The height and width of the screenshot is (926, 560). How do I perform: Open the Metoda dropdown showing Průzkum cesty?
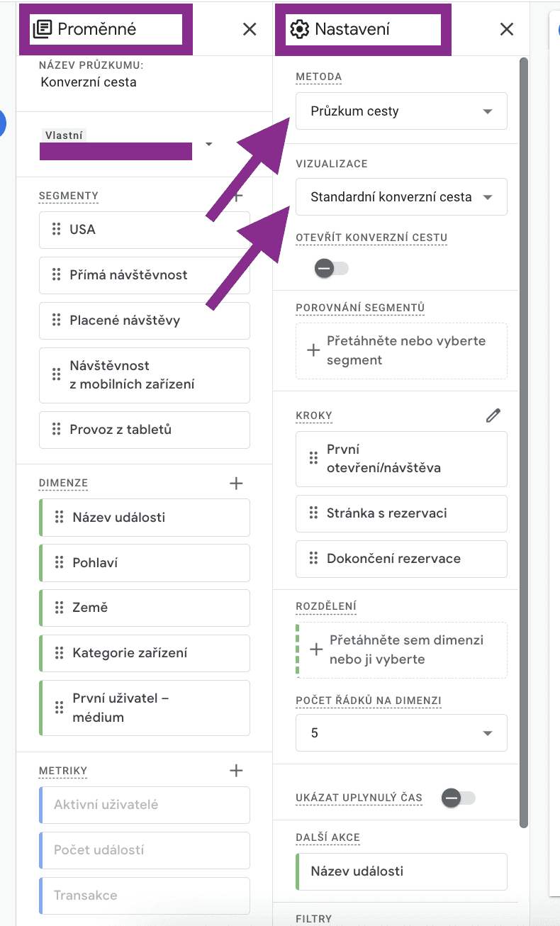click(x=401, y=111)
